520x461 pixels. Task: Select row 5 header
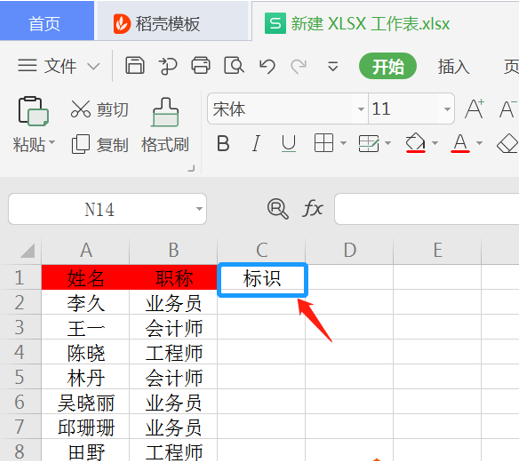[20, 377]
